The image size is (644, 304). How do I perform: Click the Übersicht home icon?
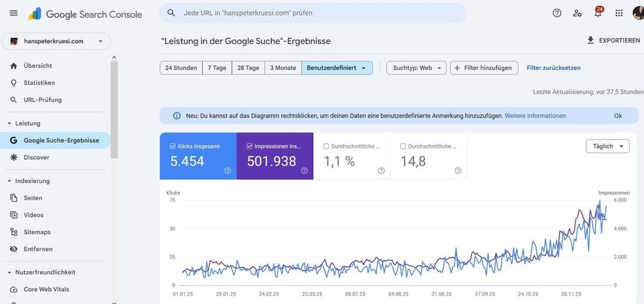[x=14, y=66]
